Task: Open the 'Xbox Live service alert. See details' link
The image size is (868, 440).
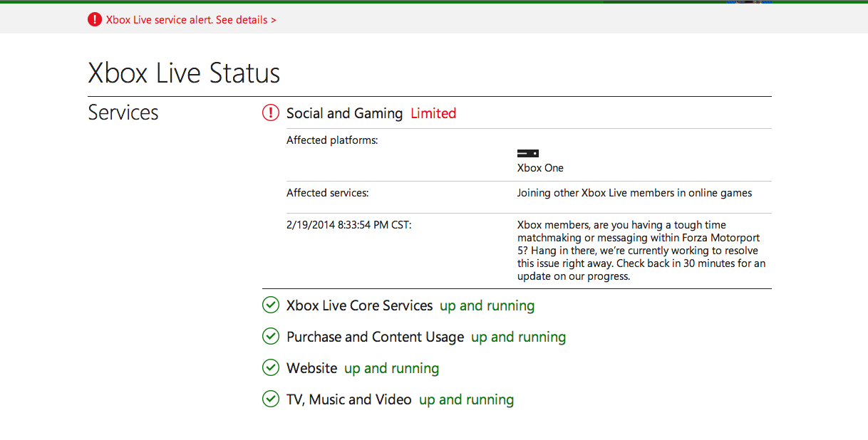Action: tap(191, 20)
